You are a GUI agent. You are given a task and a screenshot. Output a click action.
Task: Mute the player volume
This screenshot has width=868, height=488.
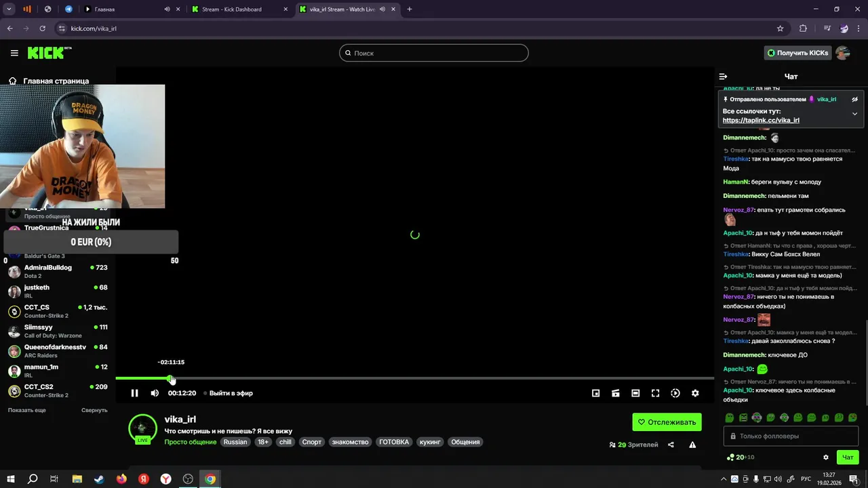155,393
